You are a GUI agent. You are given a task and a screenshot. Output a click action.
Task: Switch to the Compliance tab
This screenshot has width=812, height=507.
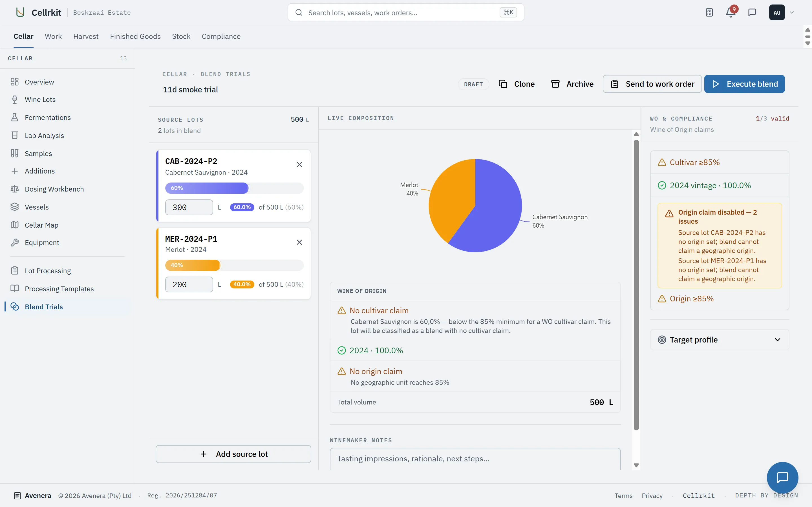[x=221, y=36]
